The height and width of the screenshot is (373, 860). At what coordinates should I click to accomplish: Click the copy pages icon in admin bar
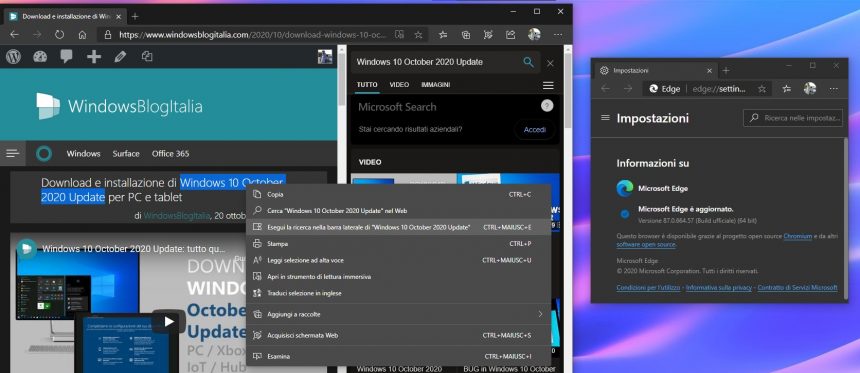[x=147, y=56]
